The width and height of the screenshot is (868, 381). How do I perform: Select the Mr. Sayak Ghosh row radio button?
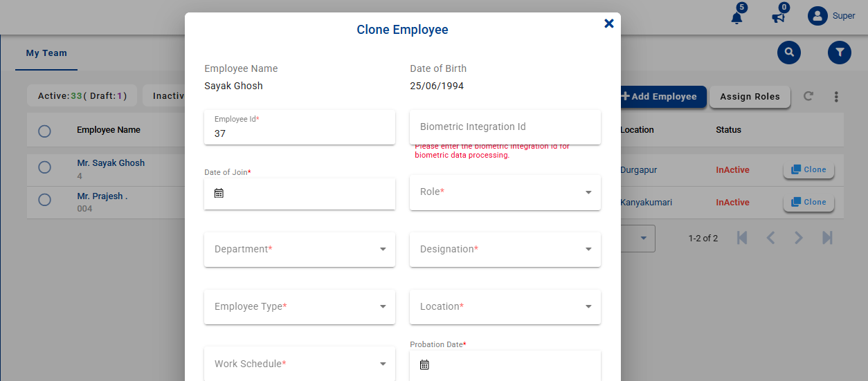pos(44,167)
